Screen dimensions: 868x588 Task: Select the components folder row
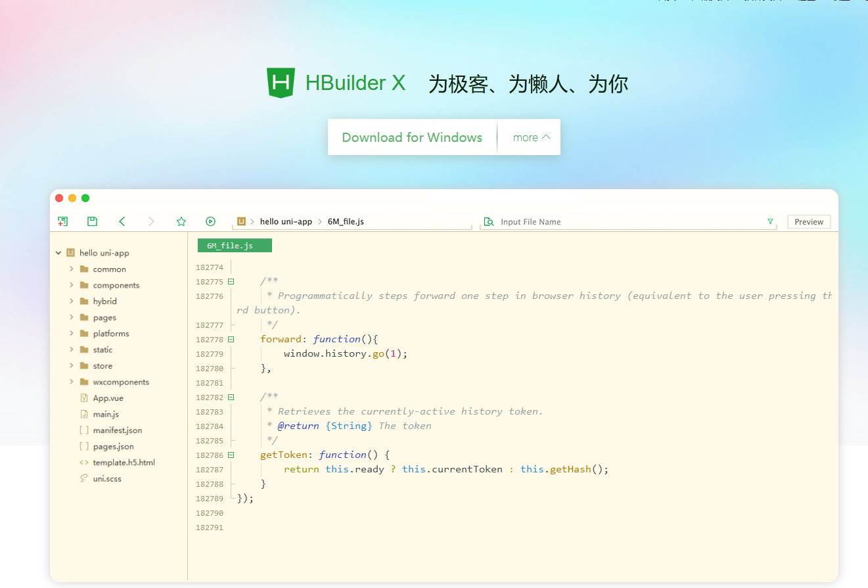point(119,285)
